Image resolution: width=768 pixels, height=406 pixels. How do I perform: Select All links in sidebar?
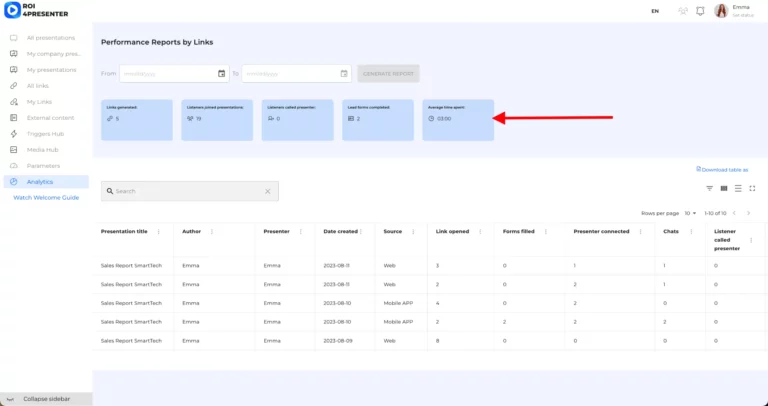(38, 85)
